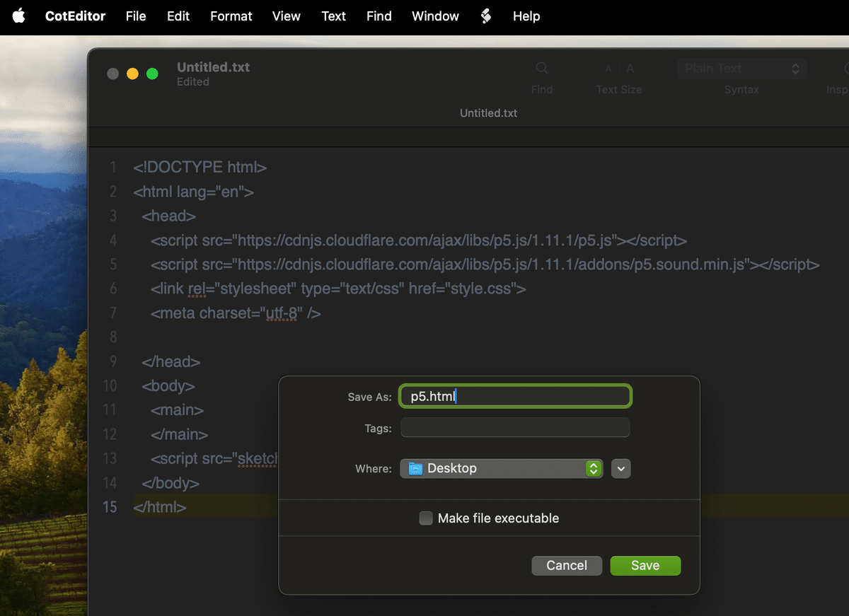Open the Where location popup
The width and height of the screenshot is (849, 616).
[502, 468]
